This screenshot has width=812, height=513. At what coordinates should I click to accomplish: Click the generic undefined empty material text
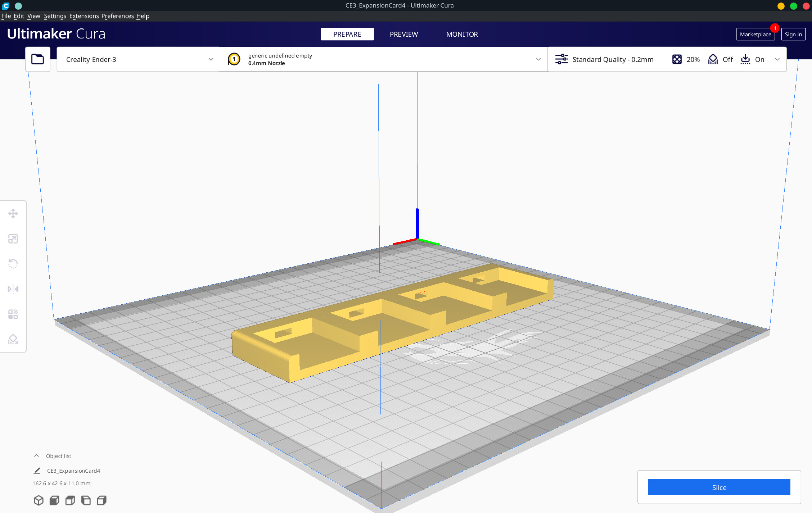[280, 55]
